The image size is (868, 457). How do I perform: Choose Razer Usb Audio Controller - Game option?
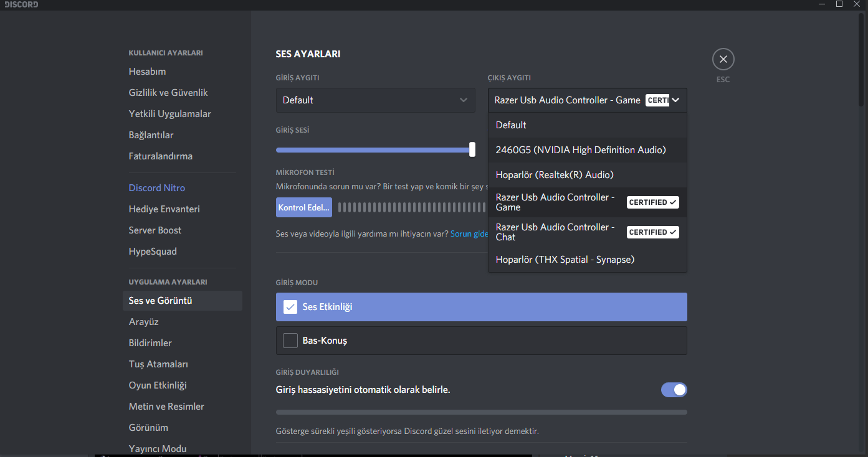[588, 202]
